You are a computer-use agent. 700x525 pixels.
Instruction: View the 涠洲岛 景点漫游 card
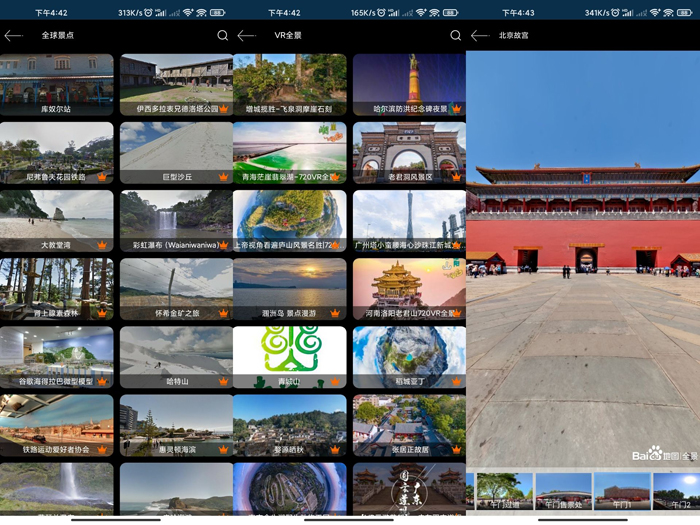click(x=290, y=289)
